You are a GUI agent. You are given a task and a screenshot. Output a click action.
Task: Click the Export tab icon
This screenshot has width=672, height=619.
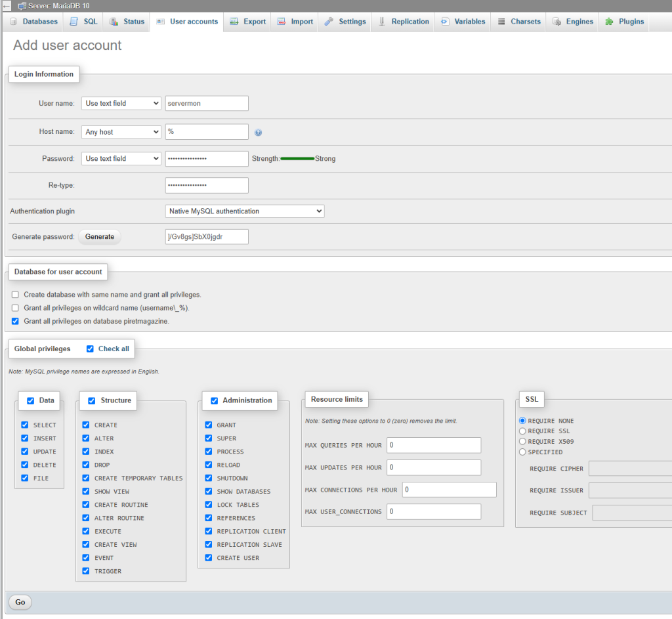[x=234, y=22]
